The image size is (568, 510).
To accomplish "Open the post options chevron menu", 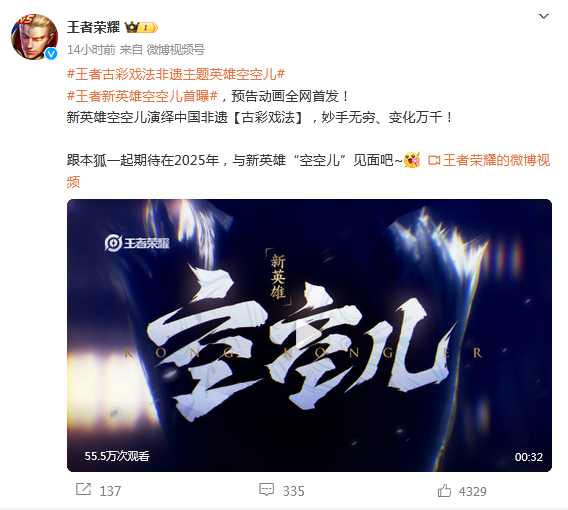I will [x=543, y=16].
